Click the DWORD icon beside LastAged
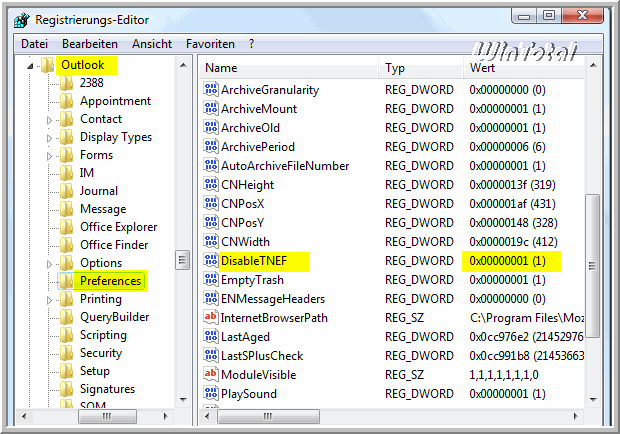 click(x=211, y=336)
